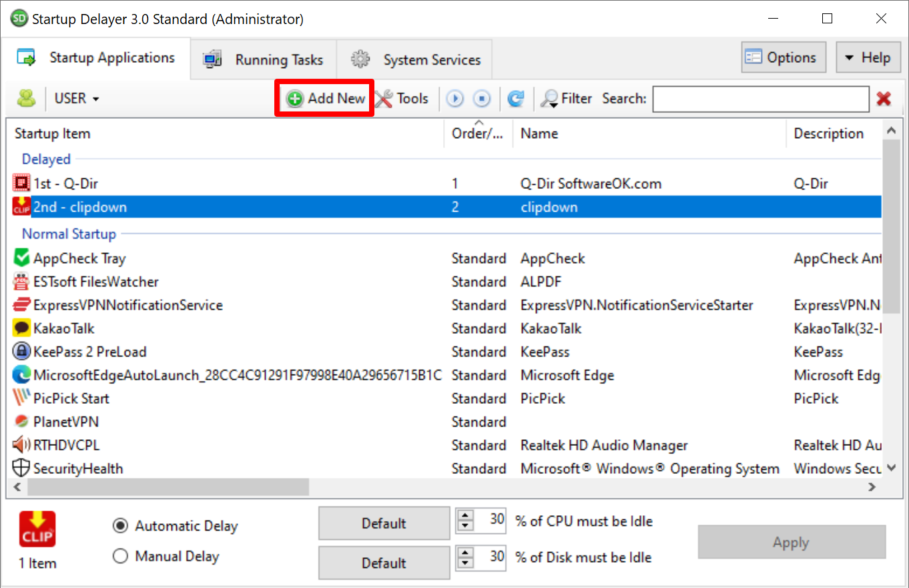Click the Disk idle value field
This screenshot has height=588, width=909.
click(x=491, y=558)
